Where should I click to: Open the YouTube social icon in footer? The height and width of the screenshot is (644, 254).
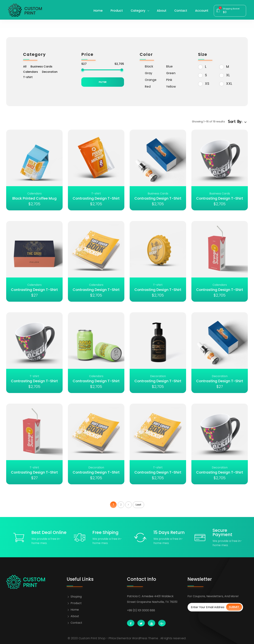tap(151, 623)
